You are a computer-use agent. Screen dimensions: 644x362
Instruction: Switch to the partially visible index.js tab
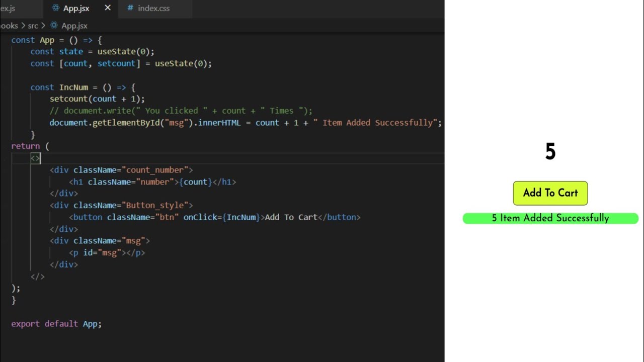pyautogui.click(x=8, y=8)
